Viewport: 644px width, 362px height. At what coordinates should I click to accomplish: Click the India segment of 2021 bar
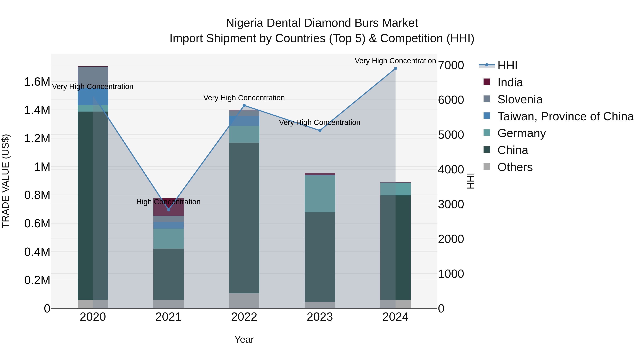coord(169,207)
